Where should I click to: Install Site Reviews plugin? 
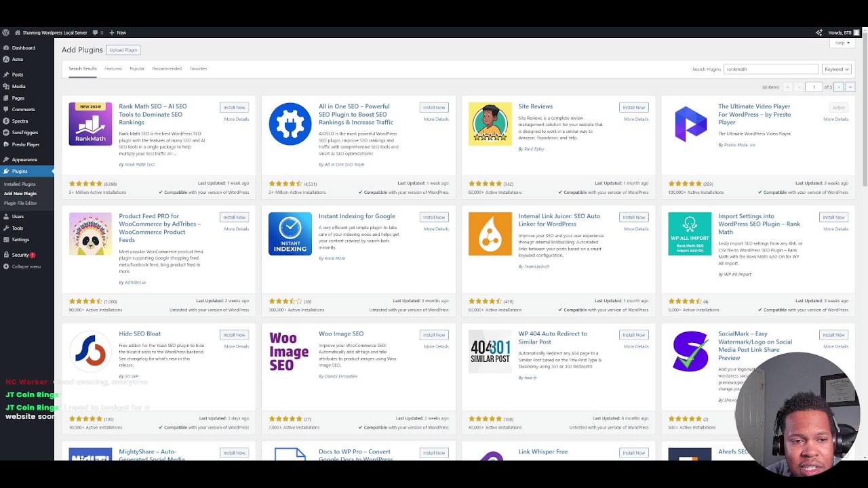[634, 107]
